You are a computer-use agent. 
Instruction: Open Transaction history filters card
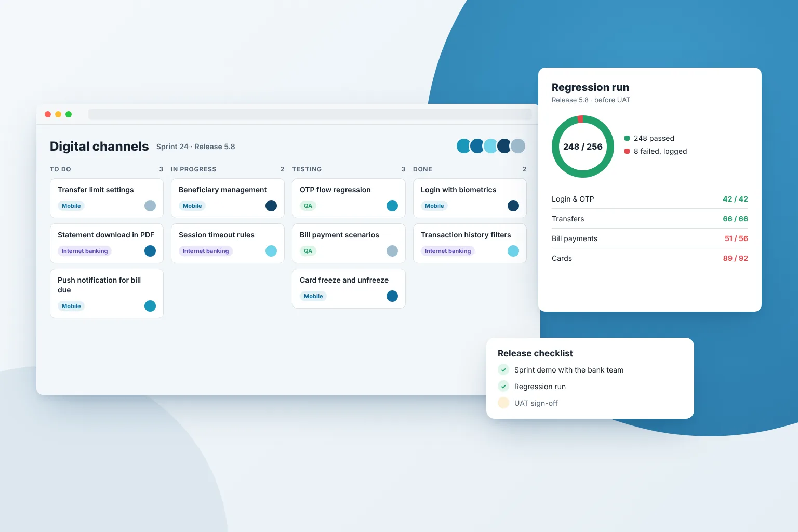click(x=470, y=243)
